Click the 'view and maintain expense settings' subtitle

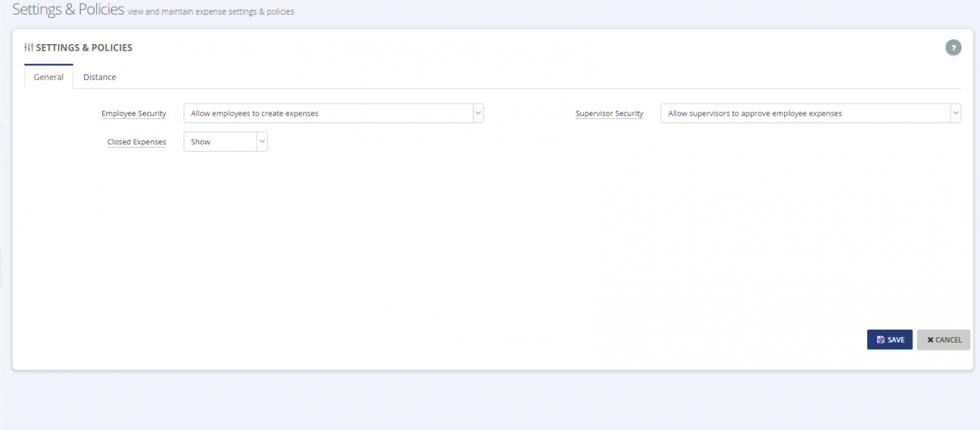click(211, 12)
